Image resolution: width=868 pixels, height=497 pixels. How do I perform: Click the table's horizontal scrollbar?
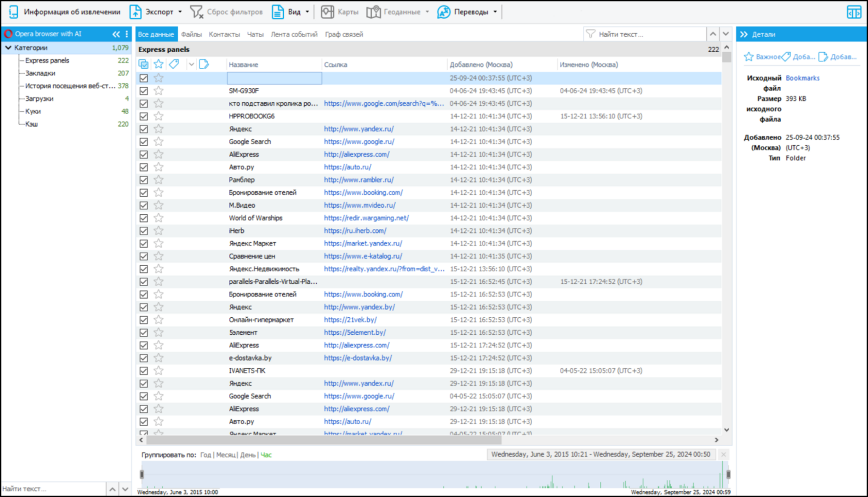(x=324, y=440)
